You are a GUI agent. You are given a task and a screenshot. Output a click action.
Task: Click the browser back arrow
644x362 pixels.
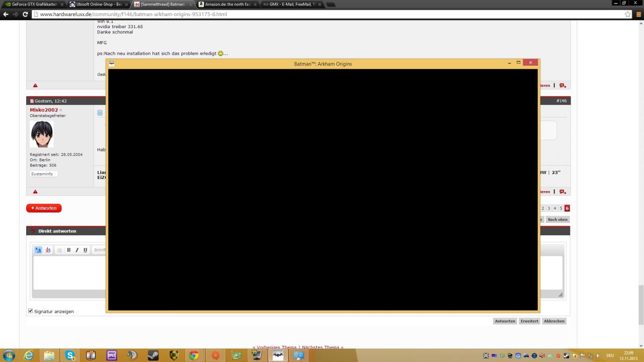pyautogui.click(x=6, y=14)
